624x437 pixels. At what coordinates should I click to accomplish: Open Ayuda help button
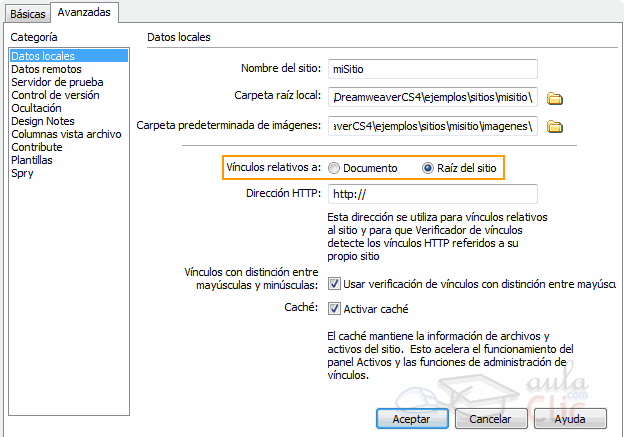pyautogui.click(x=570, y=419)
